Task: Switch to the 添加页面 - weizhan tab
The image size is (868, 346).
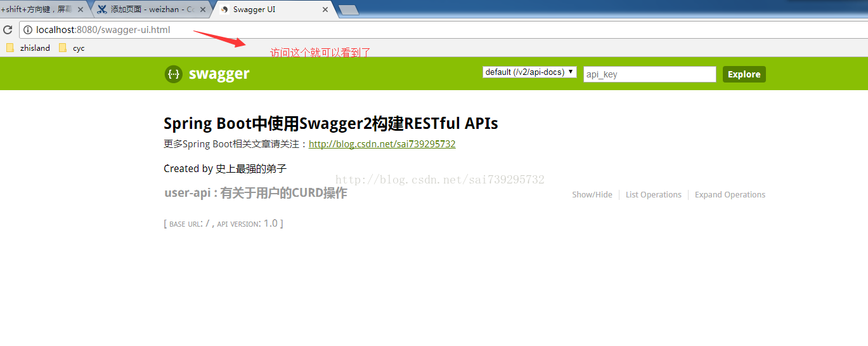Action: coord(151,10)
